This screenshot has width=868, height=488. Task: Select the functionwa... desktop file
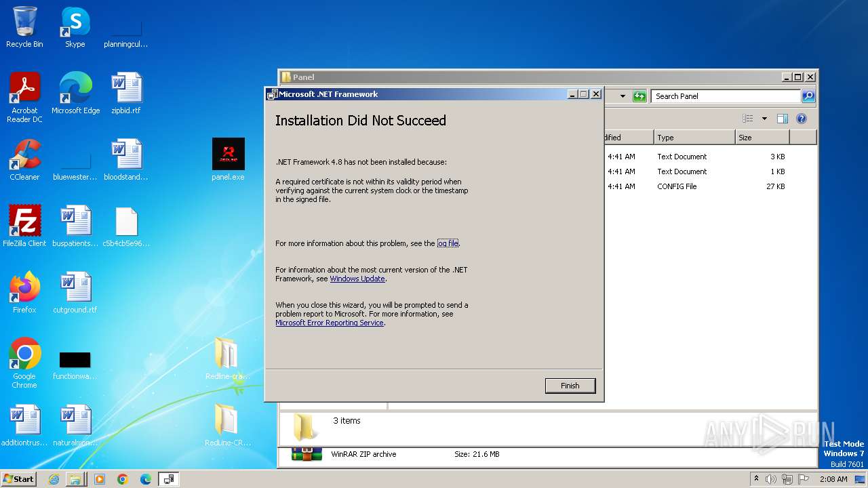point(75,366)
